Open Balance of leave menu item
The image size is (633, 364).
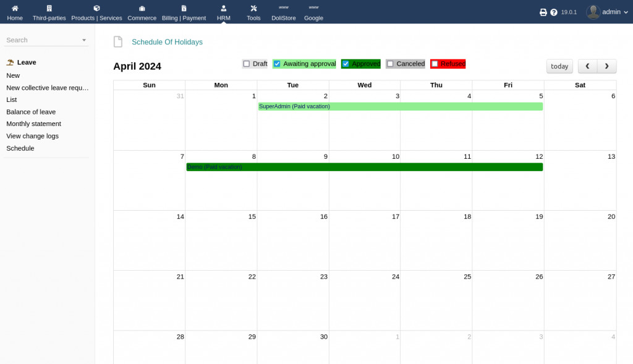pos(31,112)
